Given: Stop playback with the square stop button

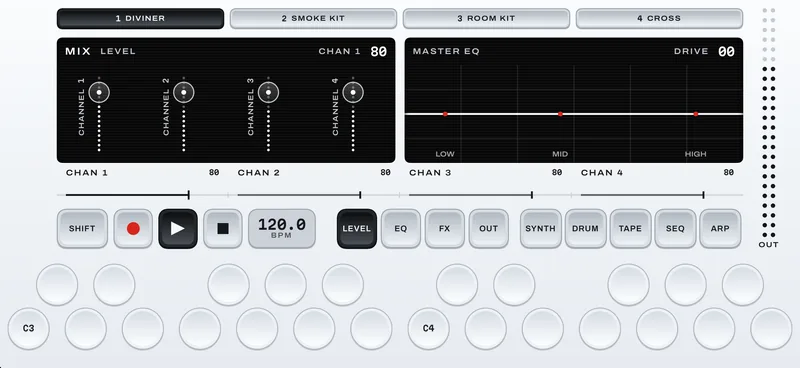Looking at the screenshot, I should (x=222, y=229).
